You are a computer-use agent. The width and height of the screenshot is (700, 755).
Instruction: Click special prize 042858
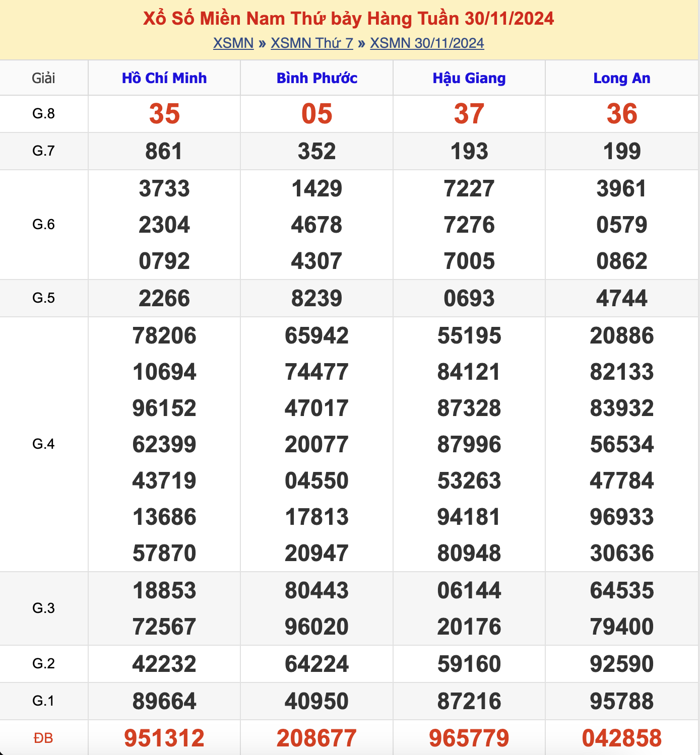pyautogui.click(x=622, y=738)
